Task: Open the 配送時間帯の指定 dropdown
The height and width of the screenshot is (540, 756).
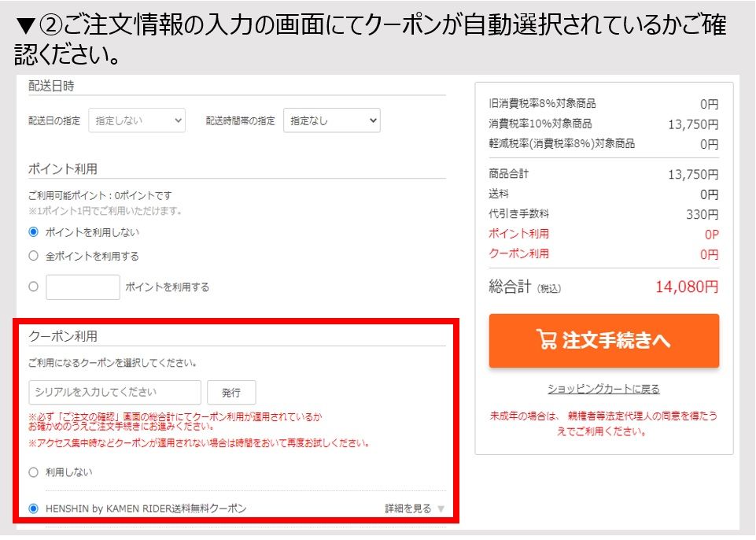Action: [x=331, y=120]
